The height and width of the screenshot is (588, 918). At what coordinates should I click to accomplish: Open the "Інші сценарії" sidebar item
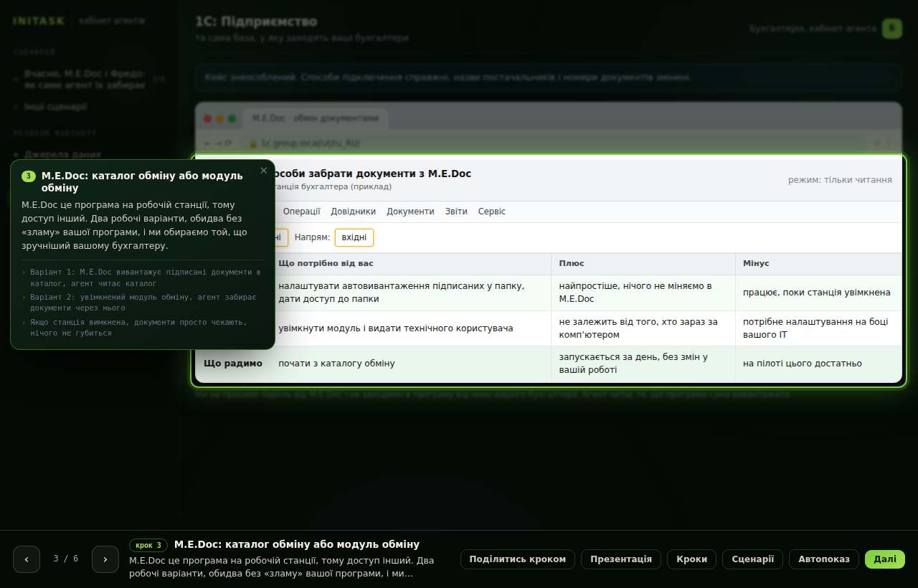pyautogui.click(x=56, y=107)
